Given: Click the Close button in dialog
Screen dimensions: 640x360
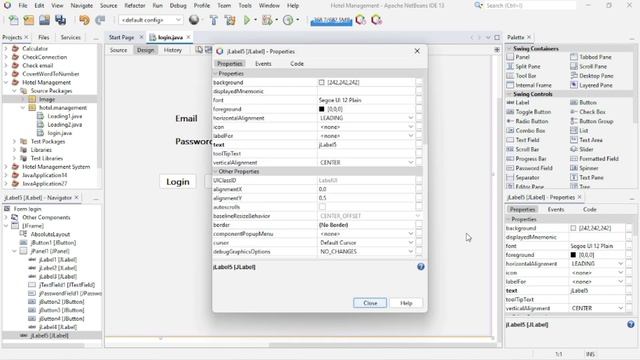Looking at the screenshot, I should (370, 303).
